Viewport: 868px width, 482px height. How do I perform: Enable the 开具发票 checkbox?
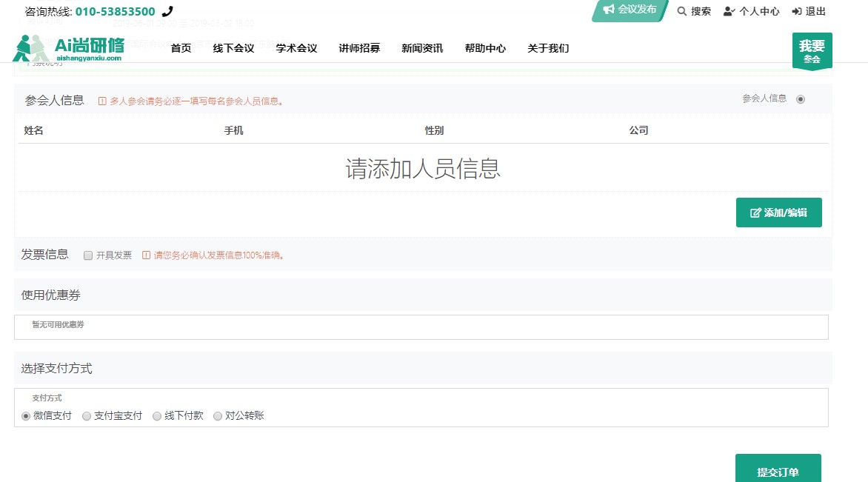click(x=88, y=255)
